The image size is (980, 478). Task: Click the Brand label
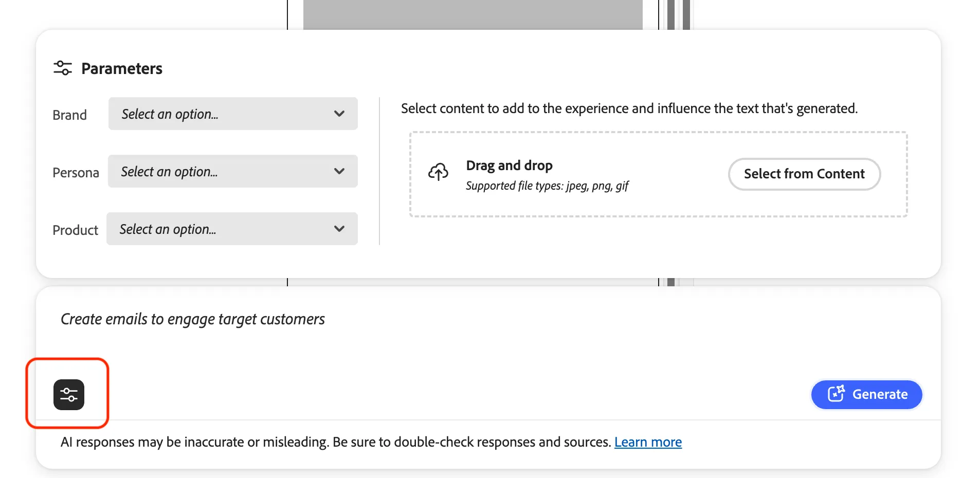[69, 115]
